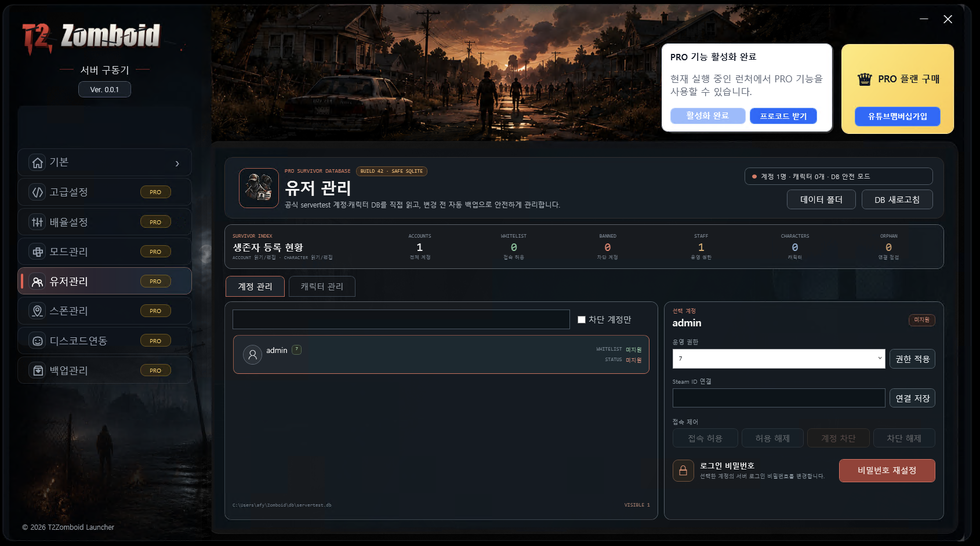Click the puzzle icon for 모드관리
Image resolution: width=980 pixels, height=546 pixels.
pos(38,252)
